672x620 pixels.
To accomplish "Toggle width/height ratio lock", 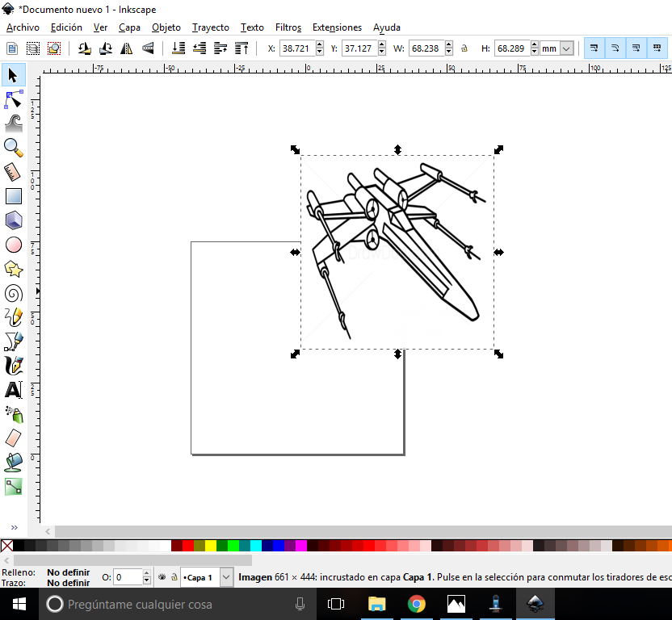I will coord(464,48).
